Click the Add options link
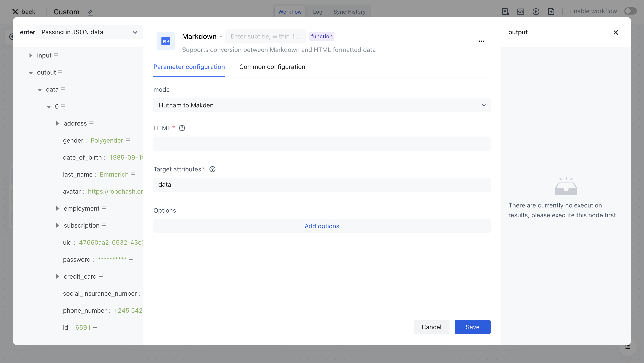The width and height of the screenshot is (644, 363). click(322, 226)
